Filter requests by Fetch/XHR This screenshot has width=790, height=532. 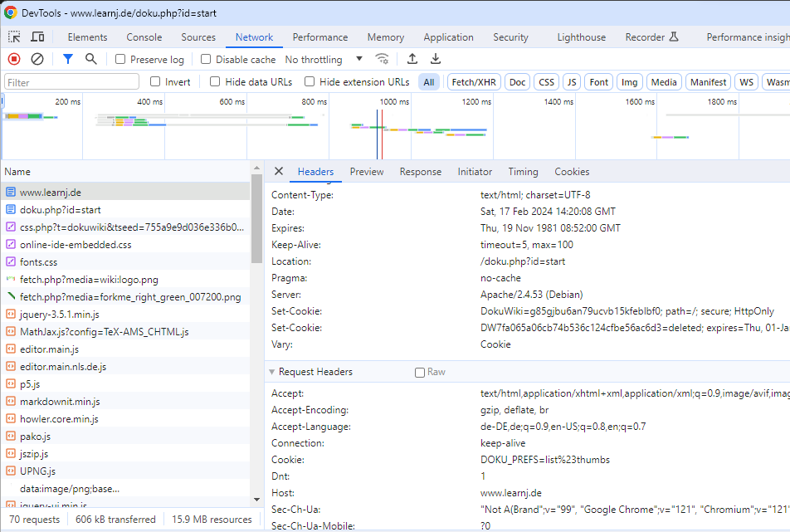coord(474,82)
